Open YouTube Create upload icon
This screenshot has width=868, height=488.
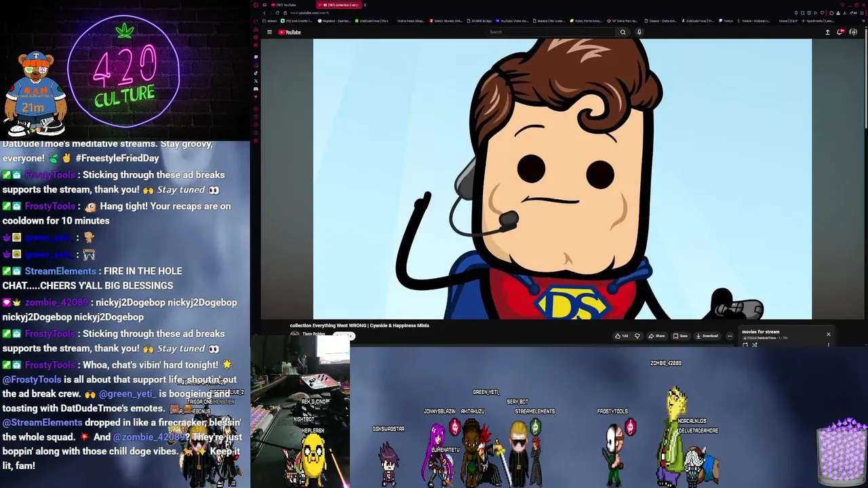(827, 32)
